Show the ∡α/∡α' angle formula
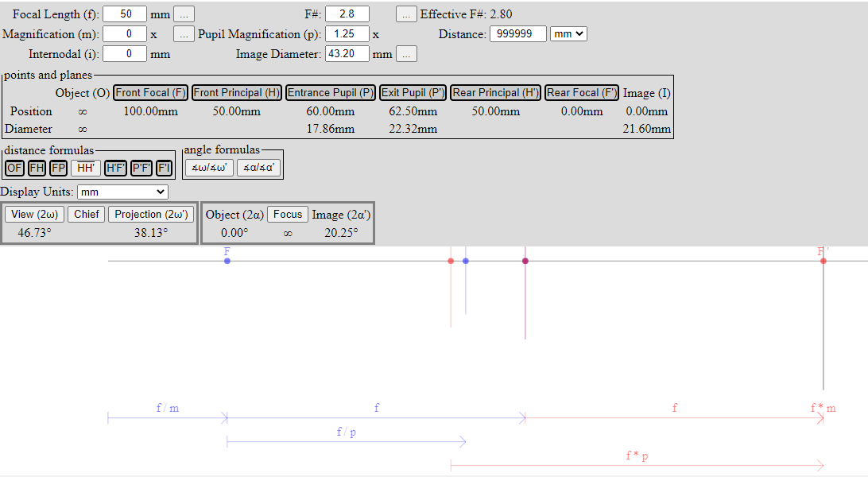The image size is (868, 477). click(x=258, y=168)
